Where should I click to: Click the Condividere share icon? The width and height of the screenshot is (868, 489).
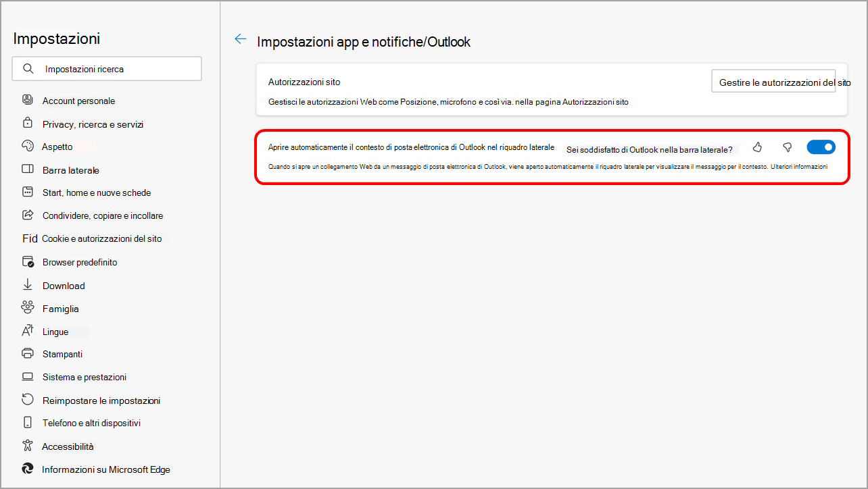coord(28,215)
